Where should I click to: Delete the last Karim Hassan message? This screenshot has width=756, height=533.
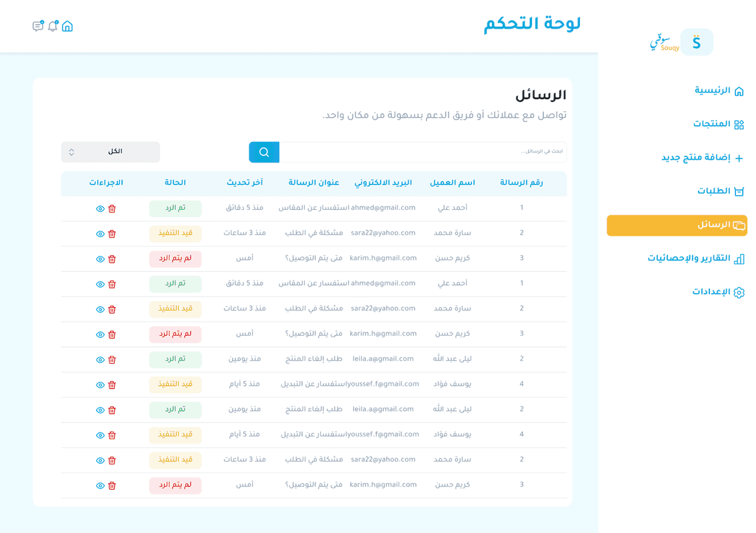[x=112, y=486]
